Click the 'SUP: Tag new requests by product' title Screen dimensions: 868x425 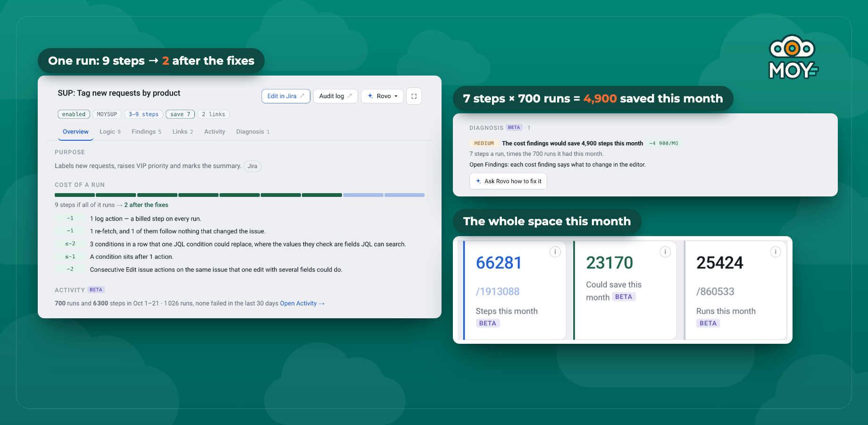tap(119, 93)
